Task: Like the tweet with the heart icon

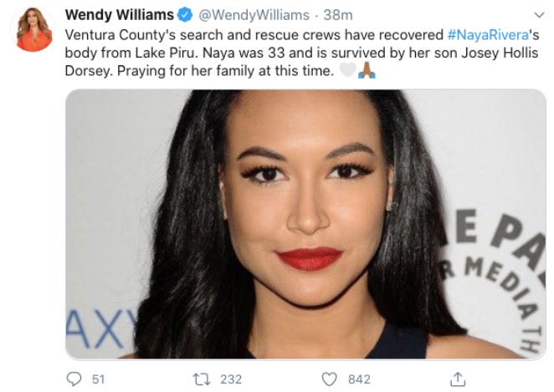Action: [x=331, y=379]
